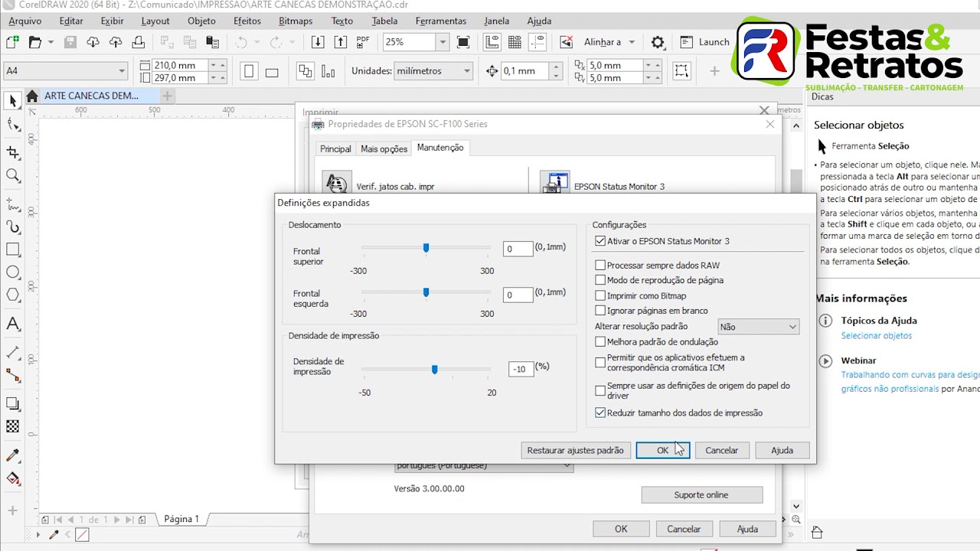This screenshot has width=980, height=551.
Task: Click the landscape orientation icon
Action: [x=272, y=72]
